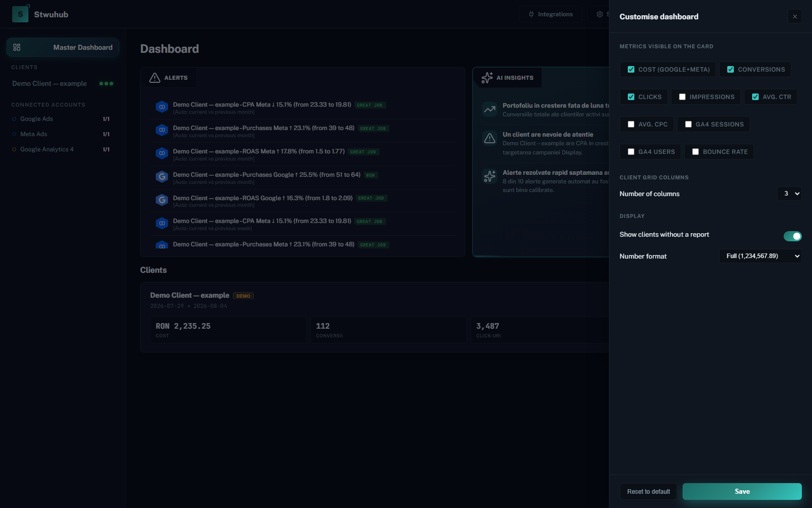The height and width of the screenshot is (508, 812).
Task: Enable the Bounce Rate checkbox
Action: [x=695, y=152]
